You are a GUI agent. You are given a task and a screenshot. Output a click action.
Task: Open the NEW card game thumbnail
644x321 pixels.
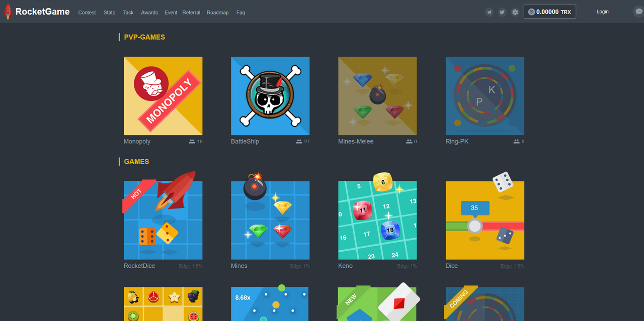[377, 304]
